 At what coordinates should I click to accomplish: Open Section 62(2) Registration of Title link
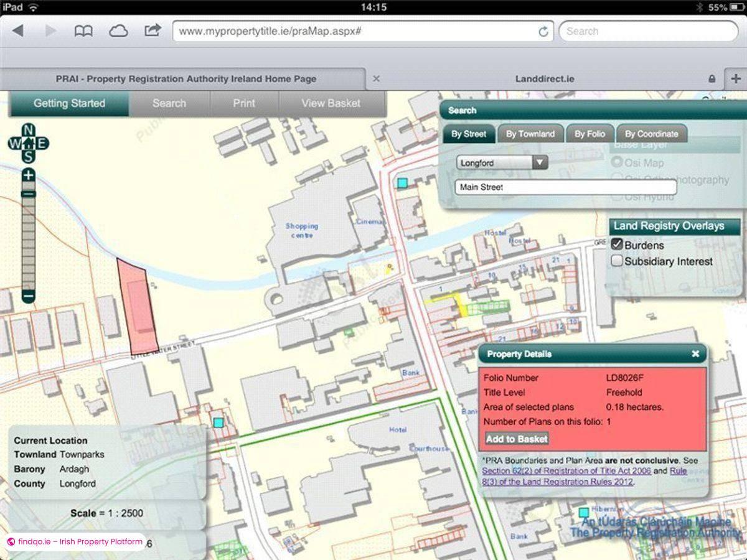[x=566, y=471]
